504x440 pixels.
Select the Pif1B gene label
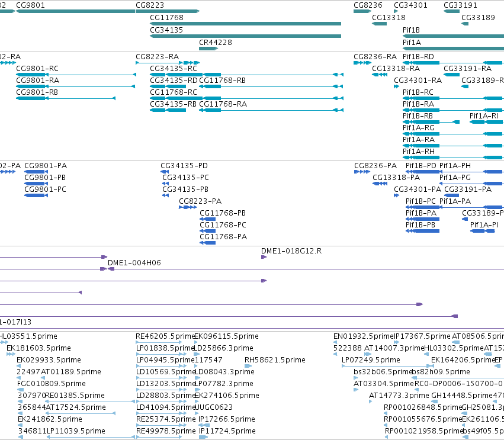tap(411, 30)
